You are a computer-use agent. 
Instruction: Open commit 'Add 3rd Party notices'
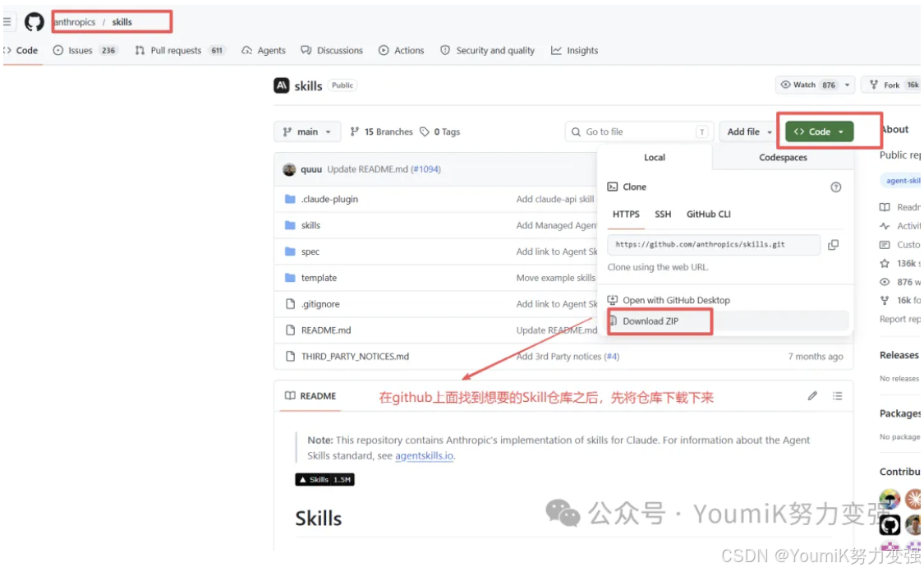click(x=559, y=356)
